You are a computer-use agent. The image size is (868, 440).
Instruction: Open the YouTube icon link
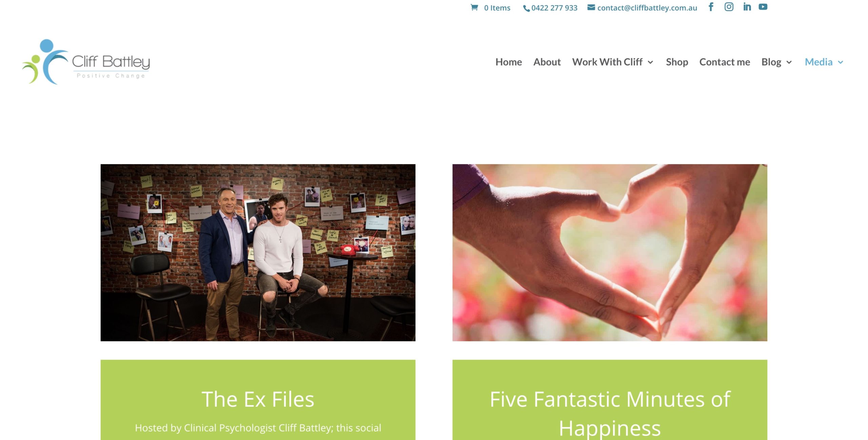[763, 7]
